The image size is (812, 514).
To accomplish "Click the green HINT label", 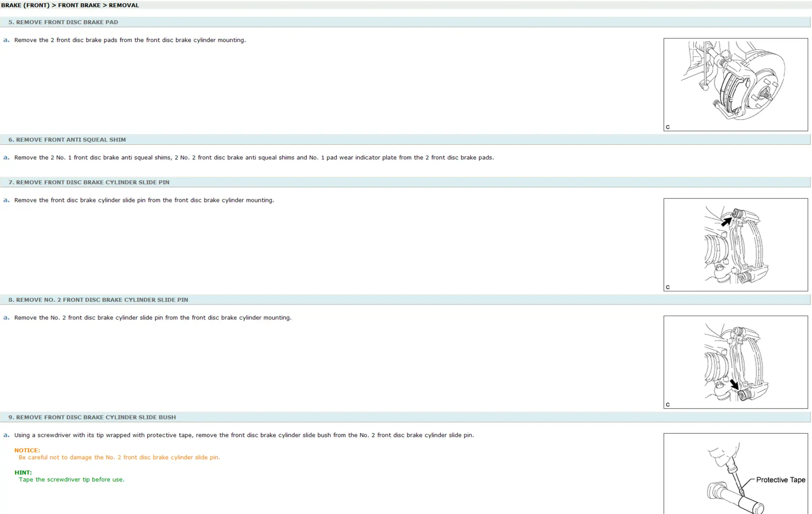I will (x=23, y=472).
